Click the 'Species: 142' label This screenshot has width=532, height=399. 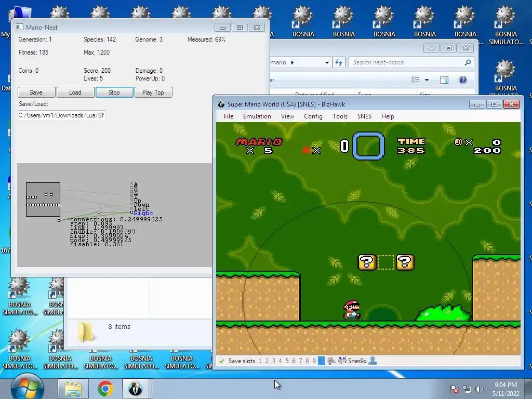[100, 39]
